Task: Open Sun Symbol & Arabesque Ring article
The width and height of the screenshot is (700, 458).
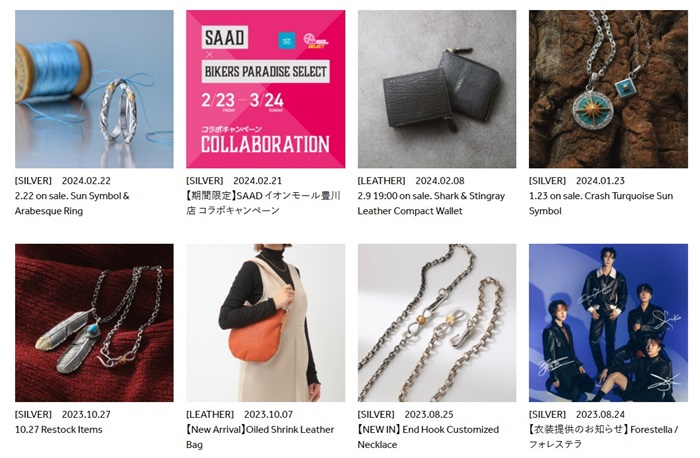Action: pos(72,203)
